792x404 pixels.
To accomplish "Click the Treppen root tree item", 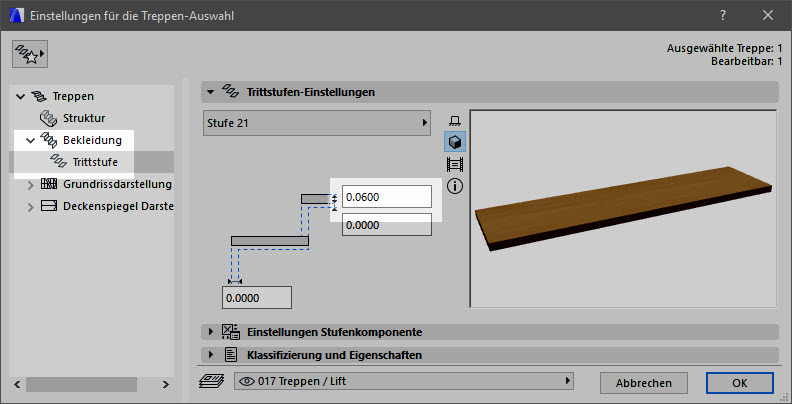I will [x=73, y=96].
